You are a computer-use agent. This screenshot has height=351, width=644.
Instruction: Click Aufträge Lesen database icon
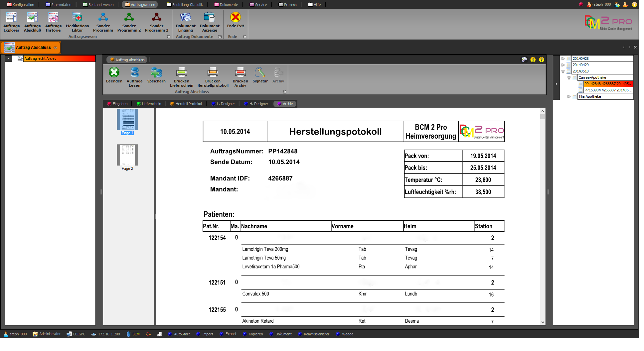[134, 72]
